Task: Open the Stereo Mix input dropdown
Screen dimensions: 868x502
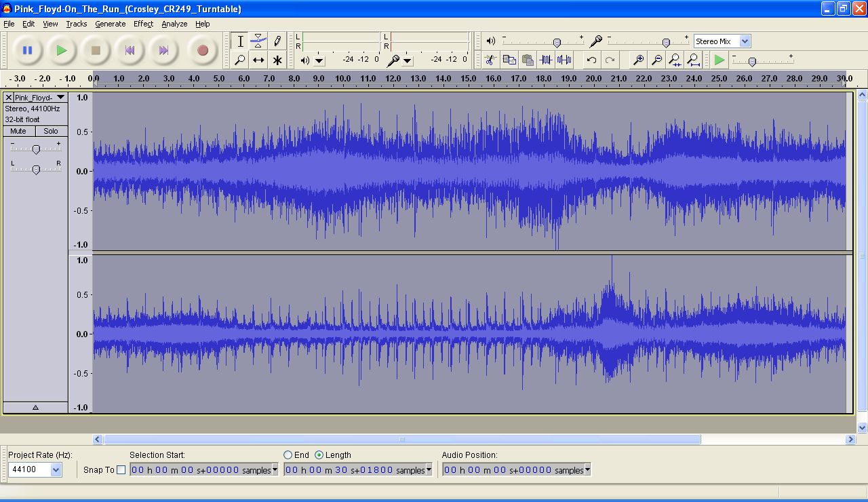Action: pyautogui.click(x=745, y=41)
